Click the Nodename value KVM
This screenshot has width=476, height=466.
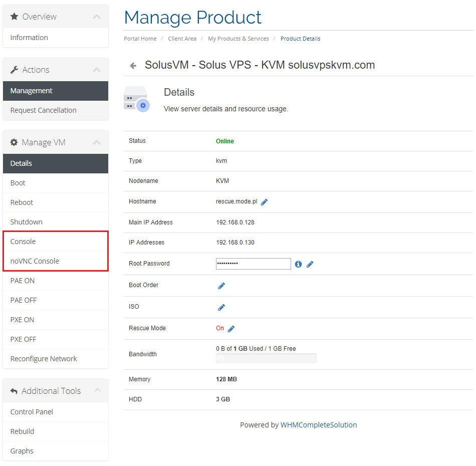point(222,181)
